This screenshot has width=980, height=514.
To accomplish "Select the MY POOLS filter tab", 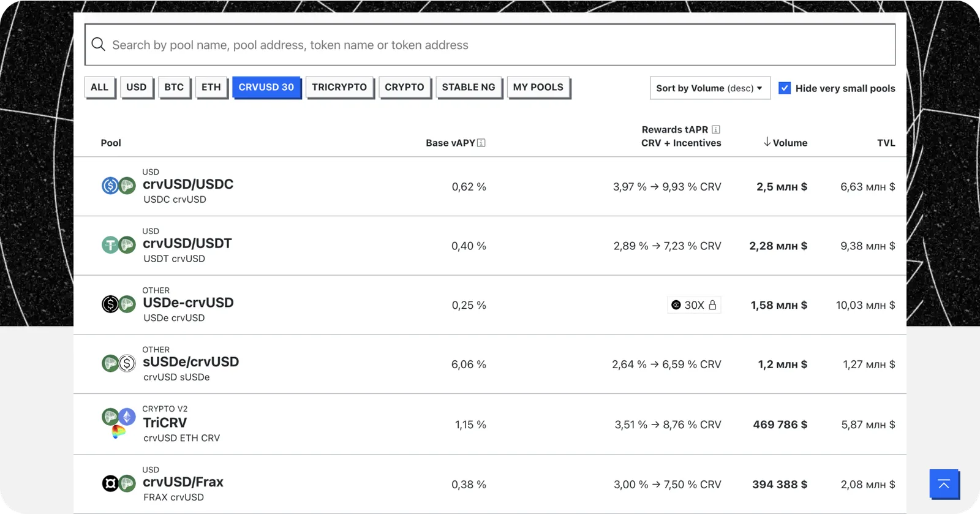I will click(x=538, y=87).
